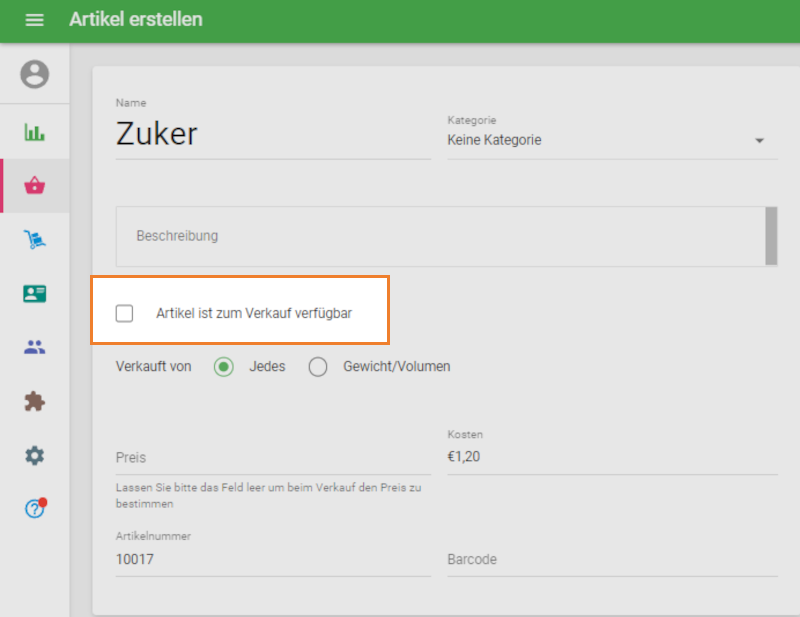Viewport: 800px width, 617px height.
Task: Open the user account profile icon
Action: (34, 74)
